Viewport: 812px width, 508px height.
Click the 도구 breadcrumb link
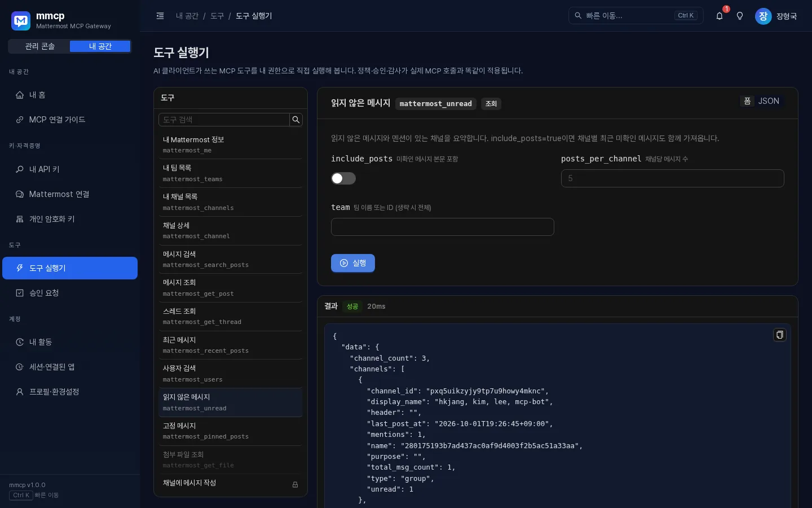tap(217, 16)
